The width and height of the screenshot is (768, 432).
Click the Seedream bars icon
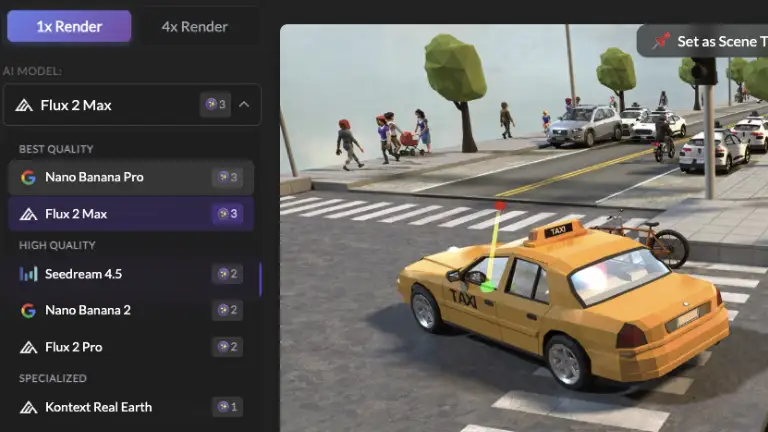click(x=28, y=274)
